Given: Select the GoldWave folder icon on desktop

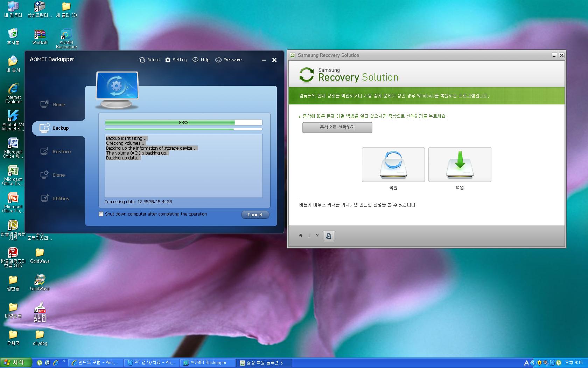Looking at the screenshot, I should (40, 255).
